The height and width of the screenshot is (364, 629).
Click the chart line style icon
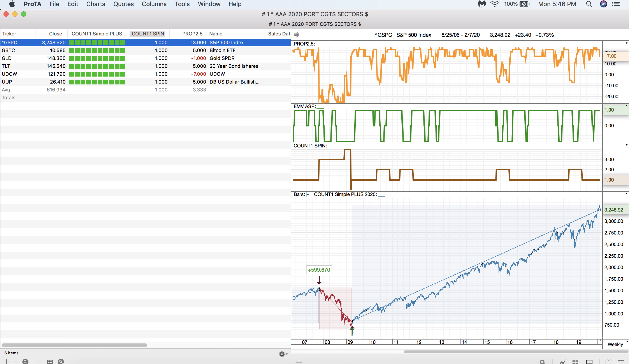563,362
